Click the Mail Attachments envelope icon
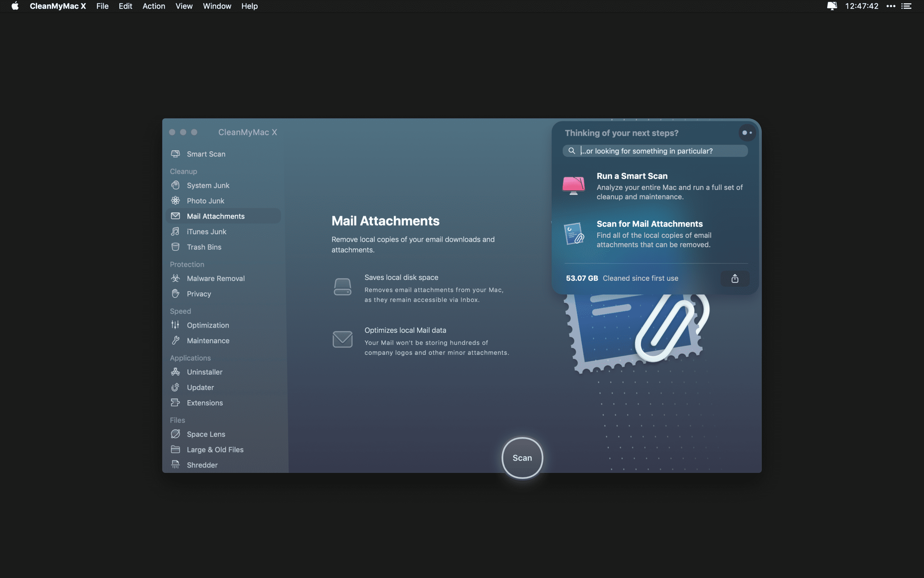Image resolution: width=924 pixels, height=578 pixels. [x=175, y=216]
